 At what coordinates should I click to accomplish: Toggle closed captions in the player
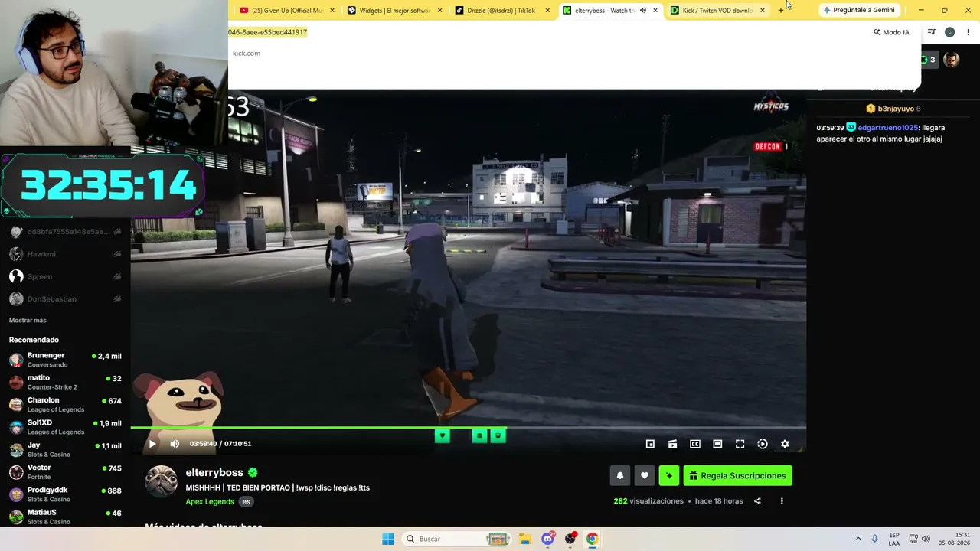pyautogui.click(x=695, y=444)
